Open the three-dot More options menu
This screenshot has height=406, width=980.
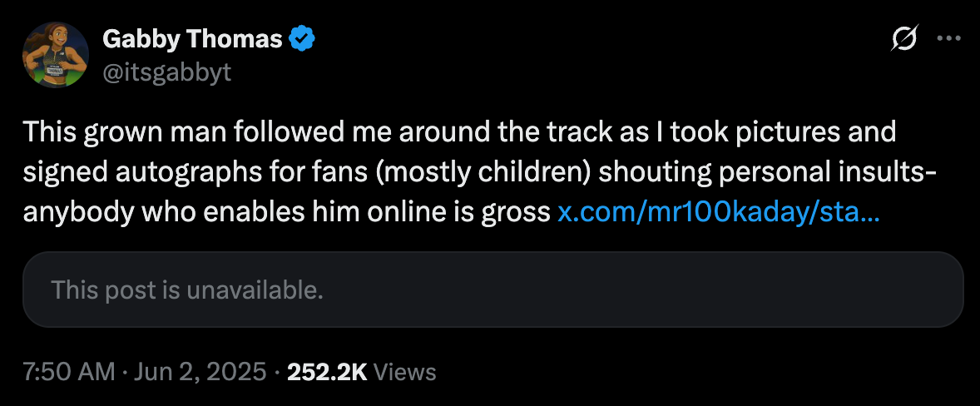tap(948, 38)
